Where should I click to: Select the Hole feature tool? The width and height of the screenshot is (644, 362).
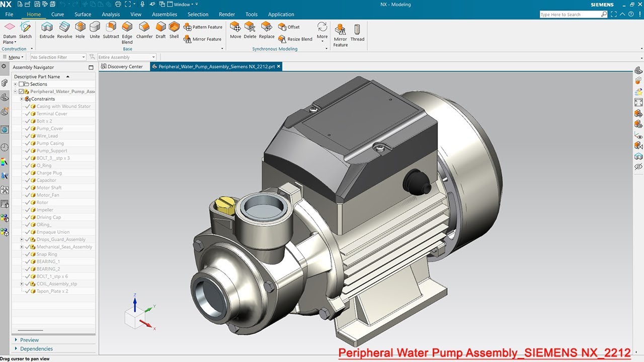80,30
